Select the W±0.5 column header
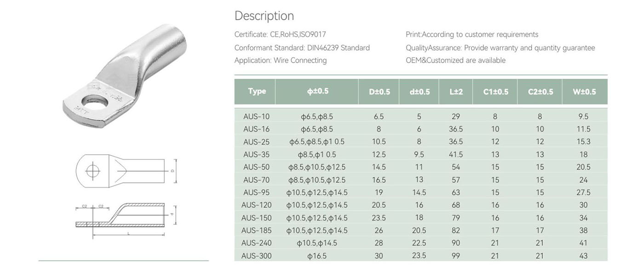644x268 pixels. (x=584, y=92)
